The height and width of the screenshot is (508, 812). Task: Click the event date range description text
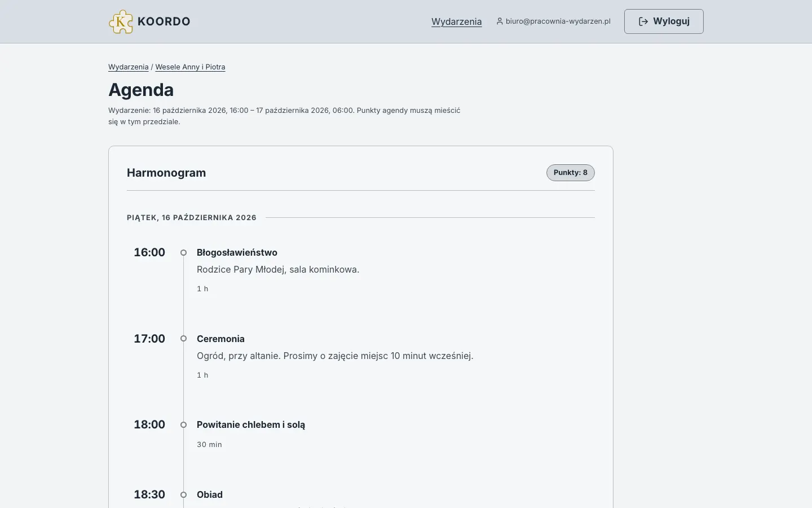[x=284, y=116]
